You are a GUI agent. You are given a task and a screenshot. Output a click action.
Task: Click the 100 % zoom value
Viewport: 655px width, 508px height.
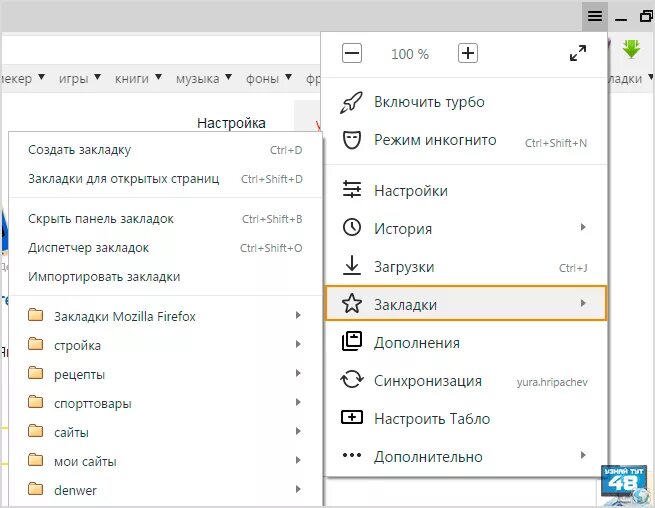pyautogui.click(x=410, y=54)
